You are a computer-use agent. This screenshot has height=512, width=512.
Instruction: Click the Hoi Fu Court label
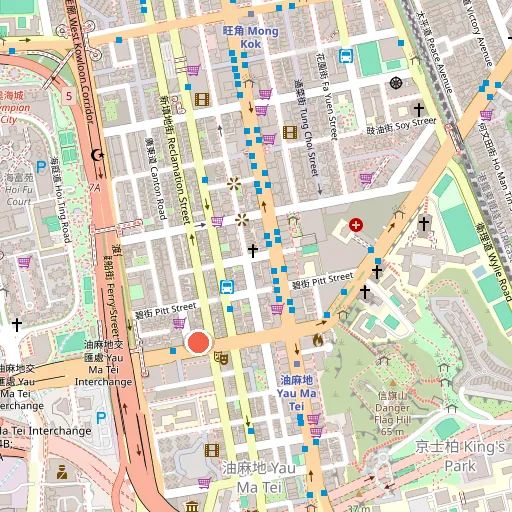(19, 189)
